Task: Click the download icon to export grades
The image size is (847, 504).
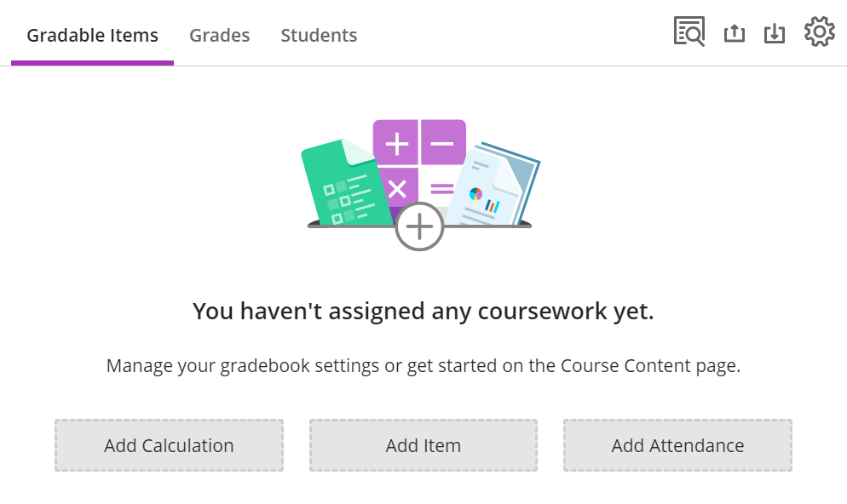Action: tap(775, 31)
